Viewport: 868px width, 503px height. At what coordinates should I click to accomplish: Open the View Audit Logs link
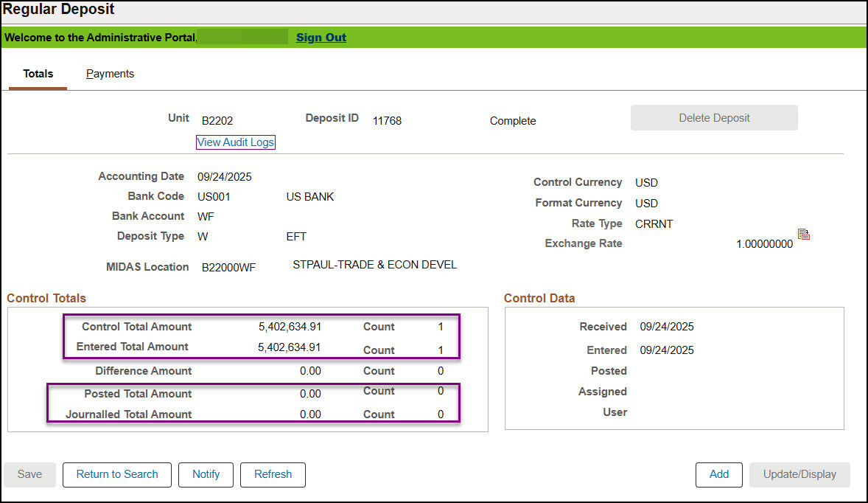236,142
